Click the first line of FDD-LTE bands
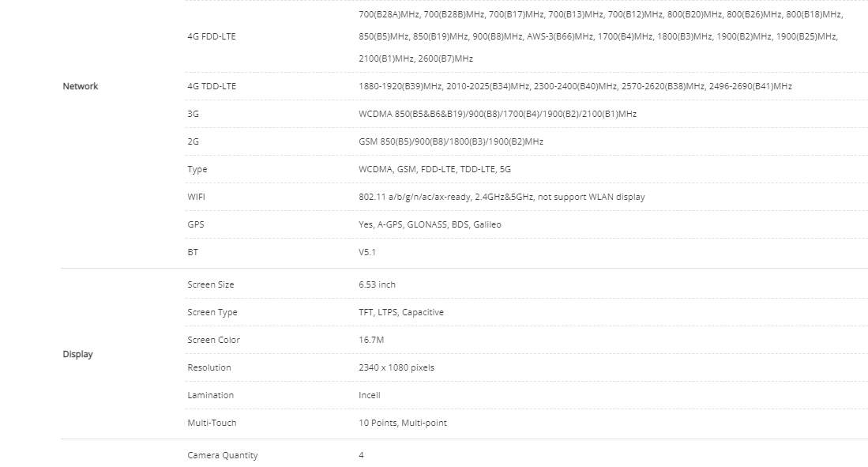Screen dimensions: 868x467 pyautogui.click(x=600, y=14)
